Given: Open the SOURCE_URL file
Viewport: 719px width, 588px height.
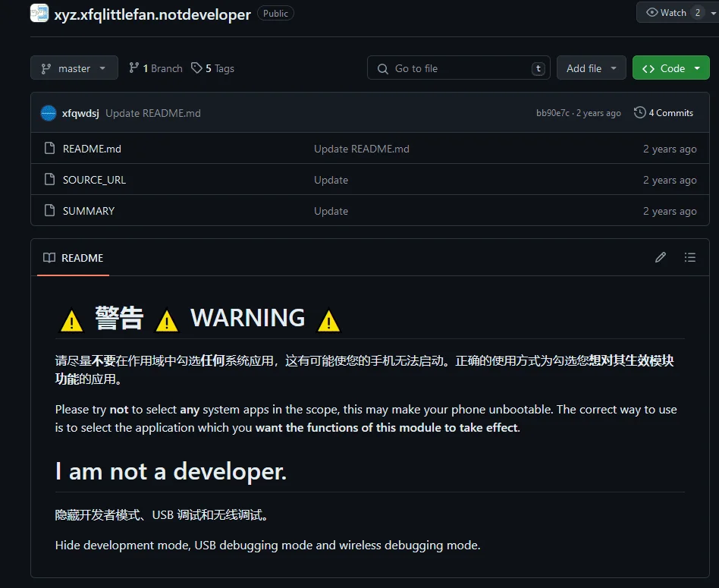Looking at the screenshot, I should click(x=94, y=180).
